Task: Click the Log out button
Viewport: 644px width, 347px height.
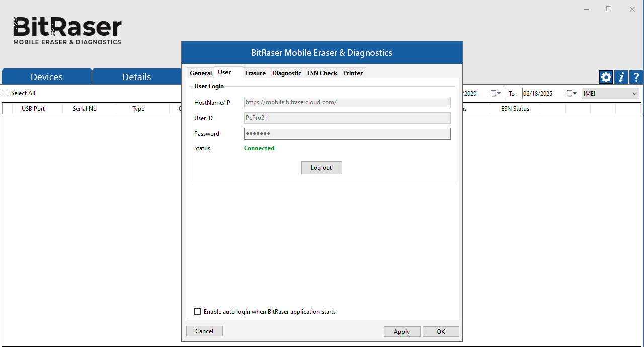Action: coord(321,168)
